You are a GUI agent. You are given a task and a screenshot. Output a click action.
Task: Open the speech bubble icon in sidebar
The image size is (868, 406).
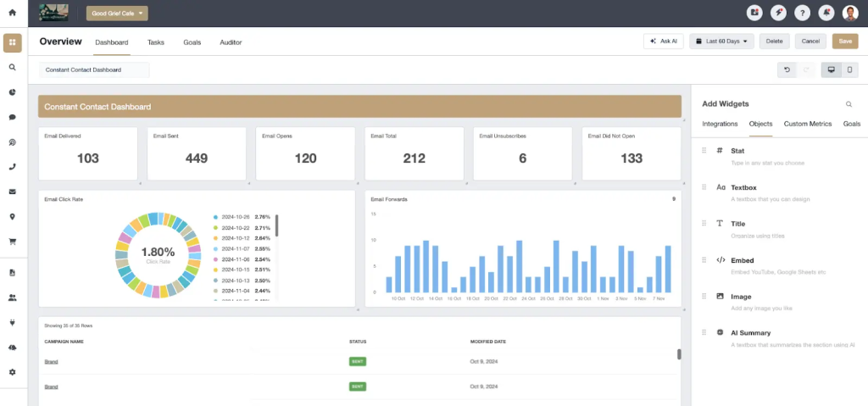[x=12, y=117]
